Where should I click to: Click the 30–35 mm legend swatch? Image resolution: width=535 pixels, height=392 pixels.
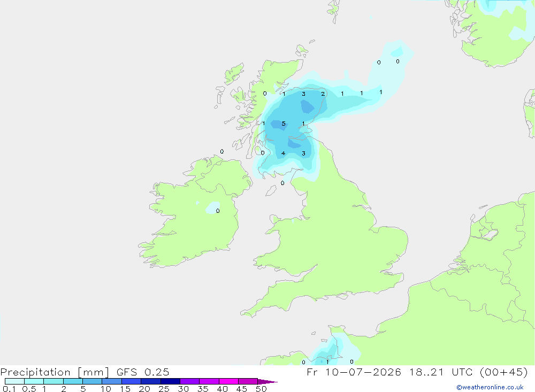pos(190,381)
